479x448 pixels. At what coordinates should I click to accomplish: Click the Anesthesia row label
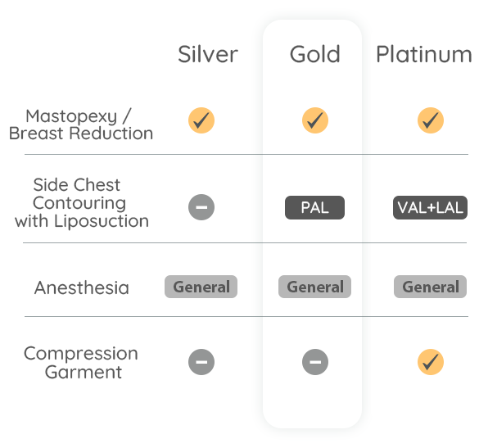[x=82, y=287]
